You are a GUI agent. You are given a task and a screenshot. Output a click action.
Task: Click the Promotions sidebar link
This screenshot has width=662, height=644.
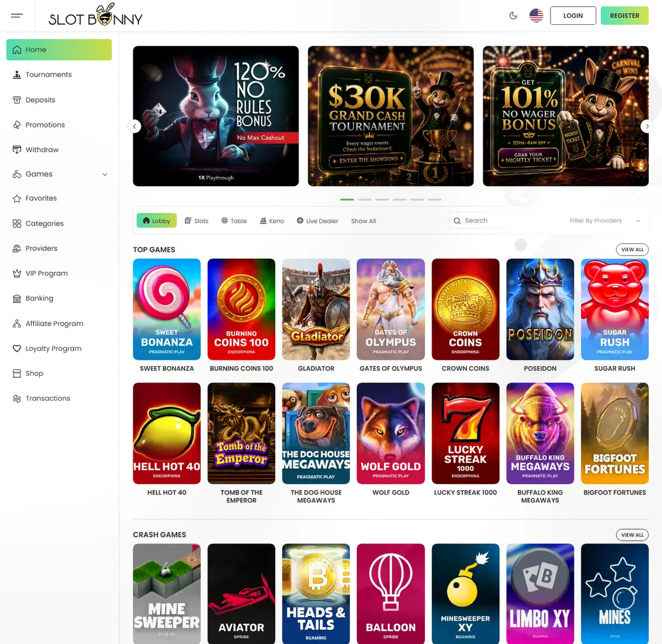pos(45,125)
